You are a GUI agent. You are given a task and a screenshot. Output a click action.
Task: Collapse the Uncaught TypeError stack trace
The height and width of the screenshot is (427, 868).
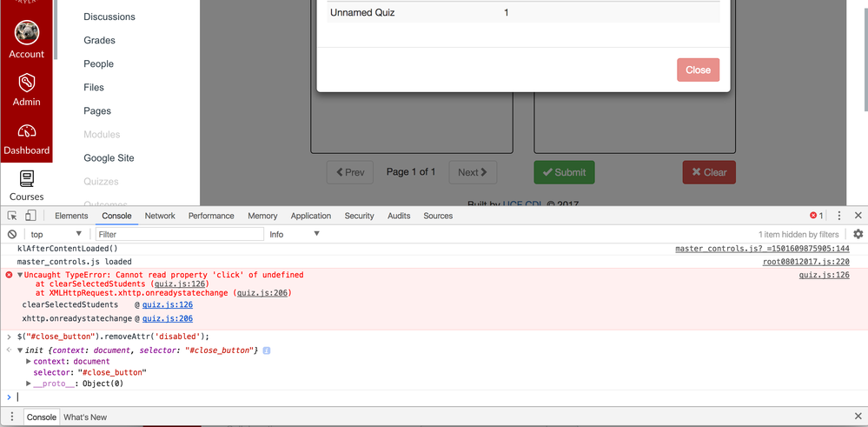[x=20, y=276]
